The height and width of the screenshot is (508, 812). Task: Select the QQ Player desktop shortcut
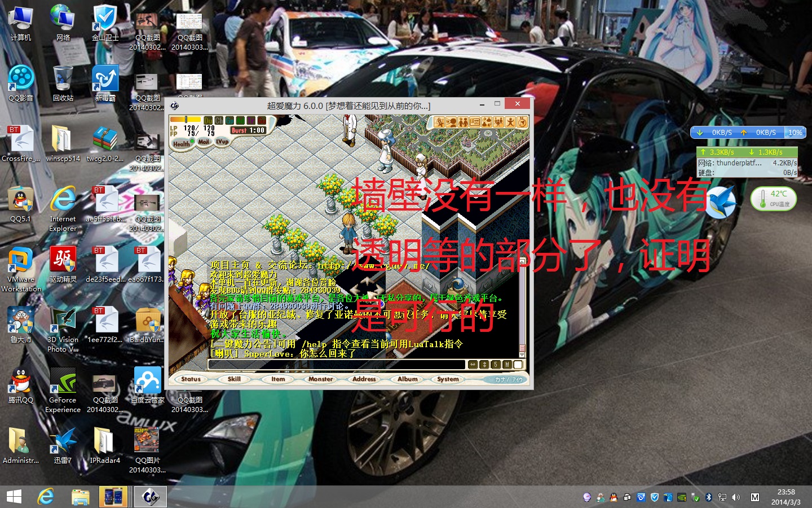point(21,83)
